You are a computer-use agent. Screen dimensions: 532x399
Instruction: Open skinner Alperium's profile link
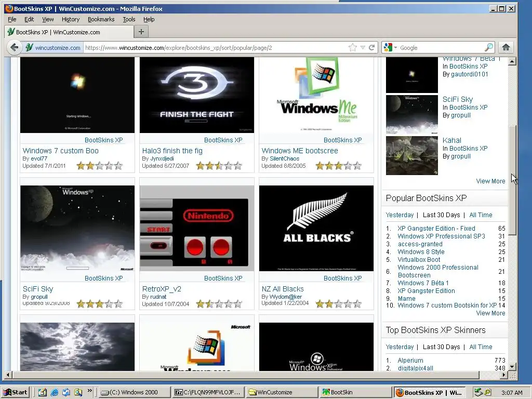click(410, 361)
